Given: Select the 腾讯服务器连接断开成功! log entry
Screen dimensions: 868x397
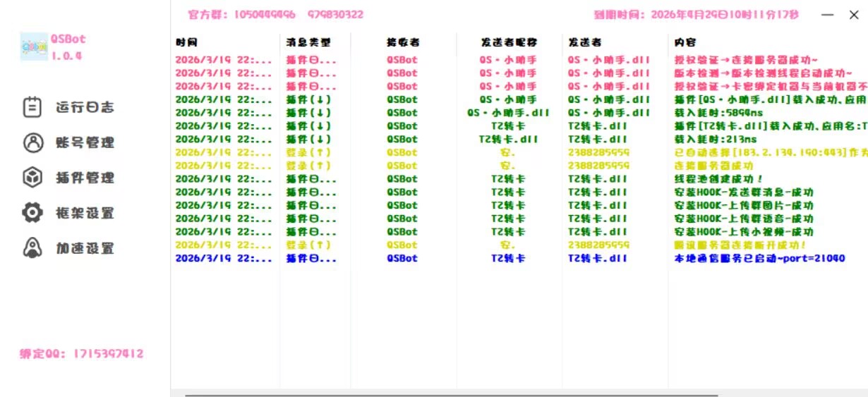Looking at the screenshot, I should pyautogui.click(x=519, y=245).
